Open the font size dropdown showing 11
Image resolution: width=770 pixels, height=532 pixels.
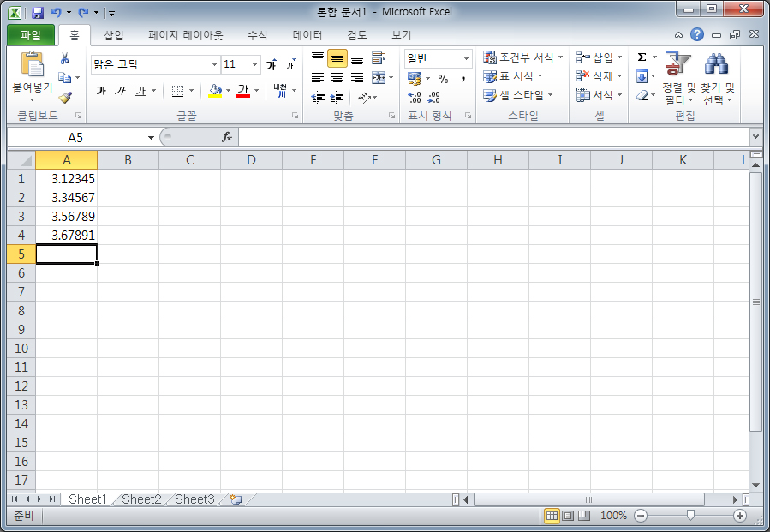[x=254, y=64]
